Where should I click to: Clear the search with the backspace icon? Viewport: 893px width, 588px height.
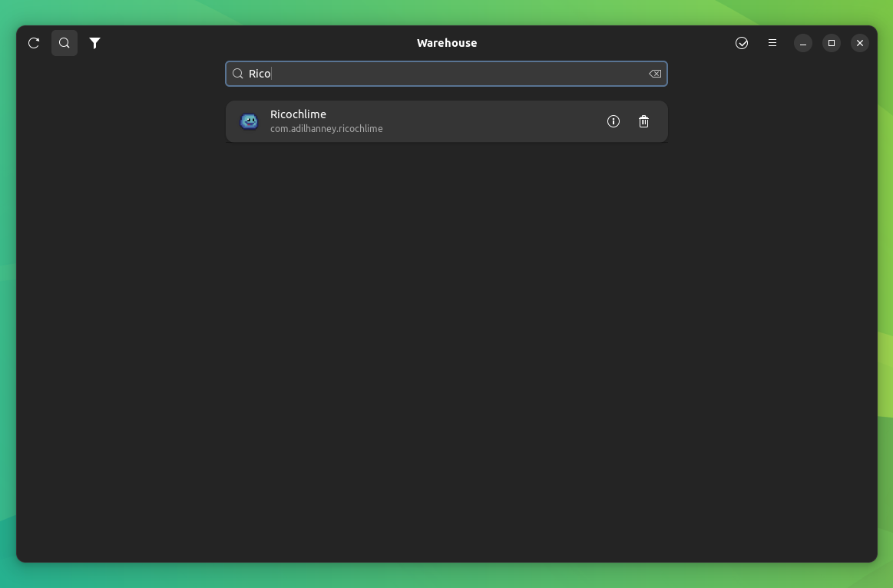point(654,74)
